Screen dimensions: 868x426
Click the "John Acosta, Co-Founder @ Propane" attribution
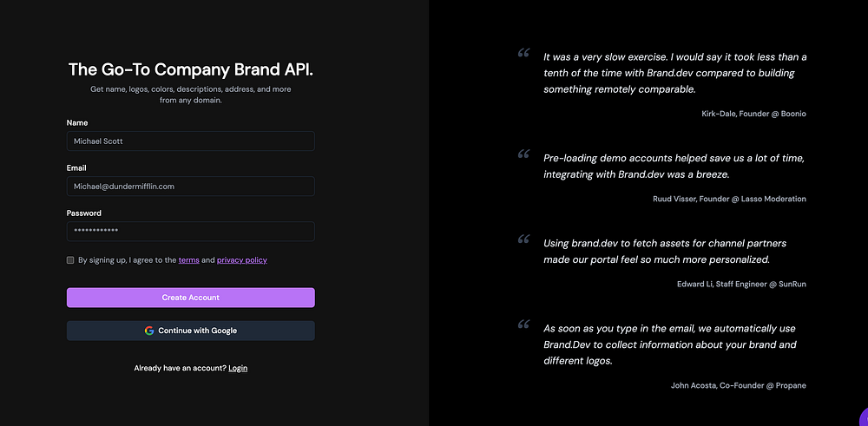point(738,385)
